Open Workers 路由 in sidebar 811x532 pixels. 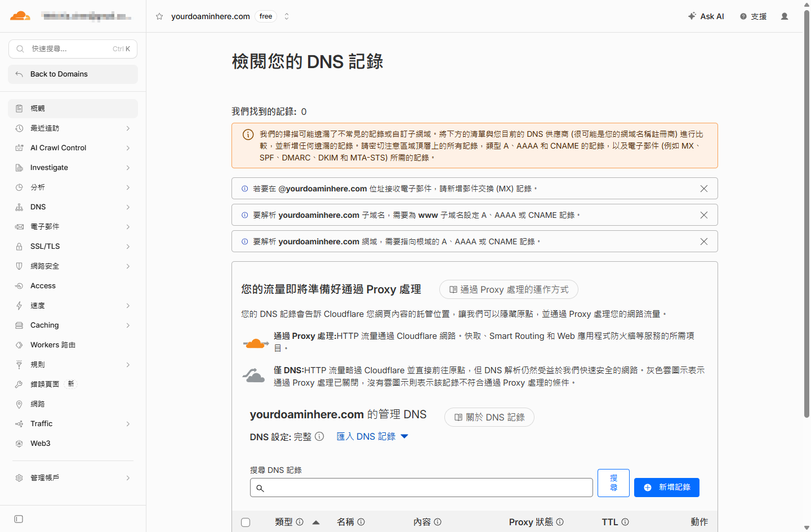(73, 345)
